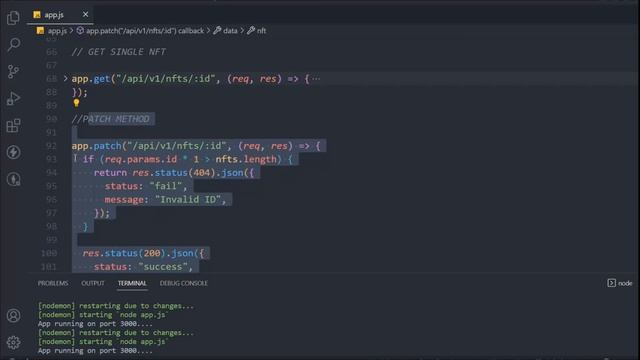Switch to the PROBLEMS panel tab
The image size is (640, 360).
coord(53,283)
